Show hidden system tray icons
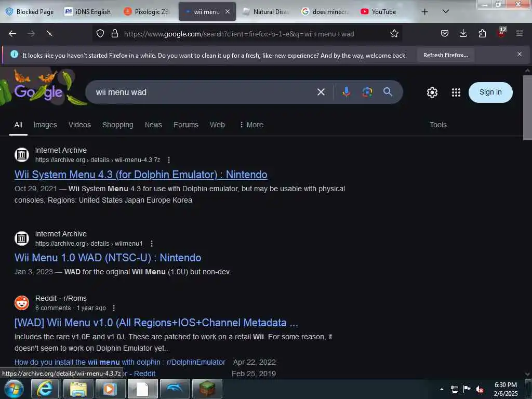This screenshot has width=532, height=399. [442, 389]
